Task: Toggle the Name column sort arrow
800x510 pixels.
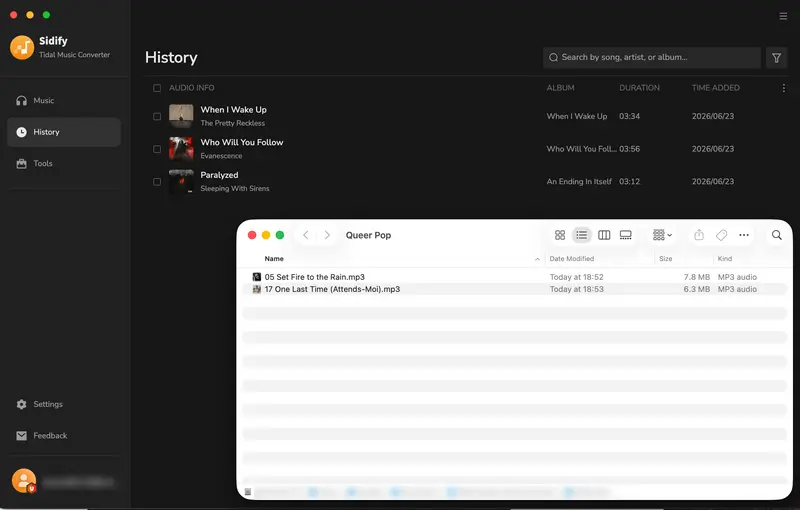Action: point(537,259)
